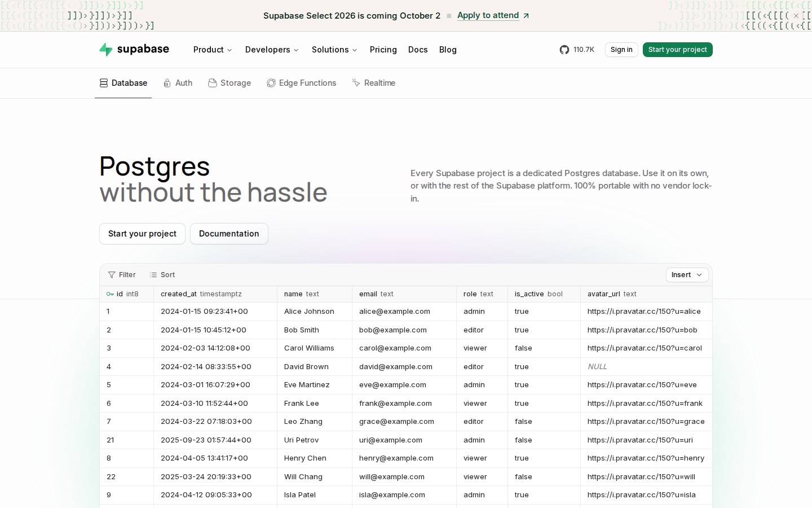Click the Database tab icon
This screenshot has height=508, width=812.
(x=104, y=83)
